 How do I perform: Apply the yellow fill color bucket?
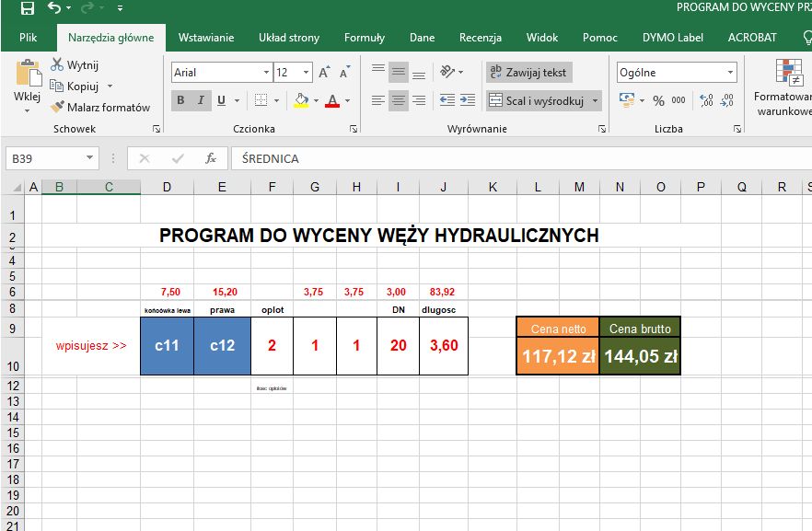tap(301, 100)
